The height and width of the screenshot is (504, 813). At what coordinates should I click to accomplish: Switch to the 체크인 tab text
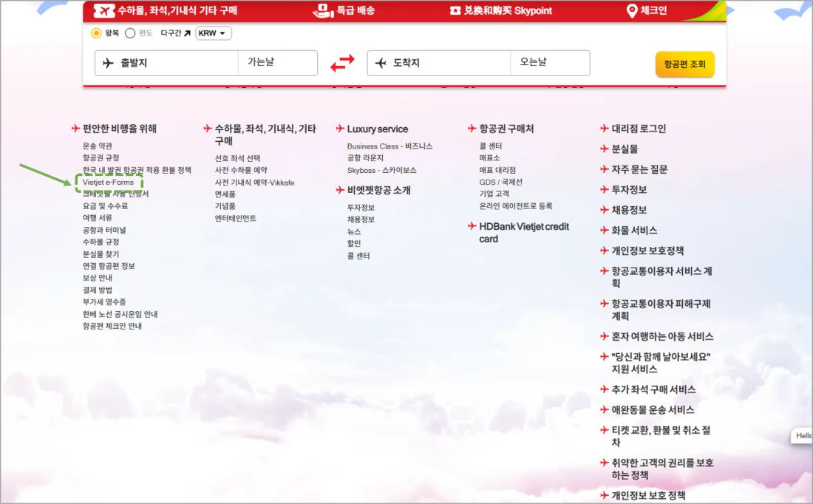(x=653, y=10)
